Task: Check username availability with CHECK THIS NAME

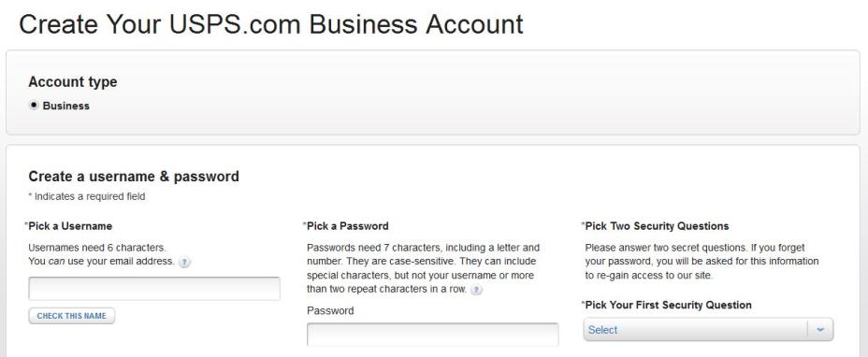Action: click(71, 316)
